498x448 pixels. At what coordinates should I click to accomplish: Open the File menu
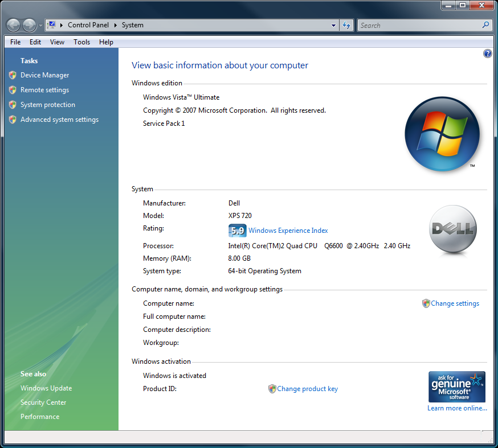click(x=15, y=42)
